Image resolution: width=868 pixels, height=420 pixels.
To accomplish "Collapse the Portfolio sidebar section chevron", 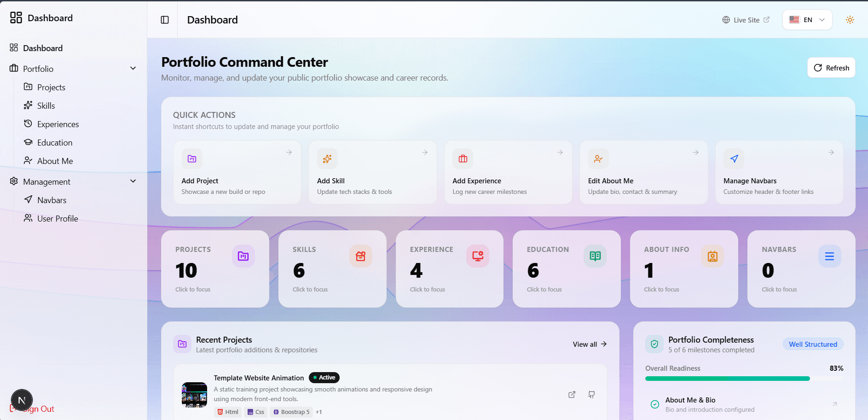I will coord(133,68).
